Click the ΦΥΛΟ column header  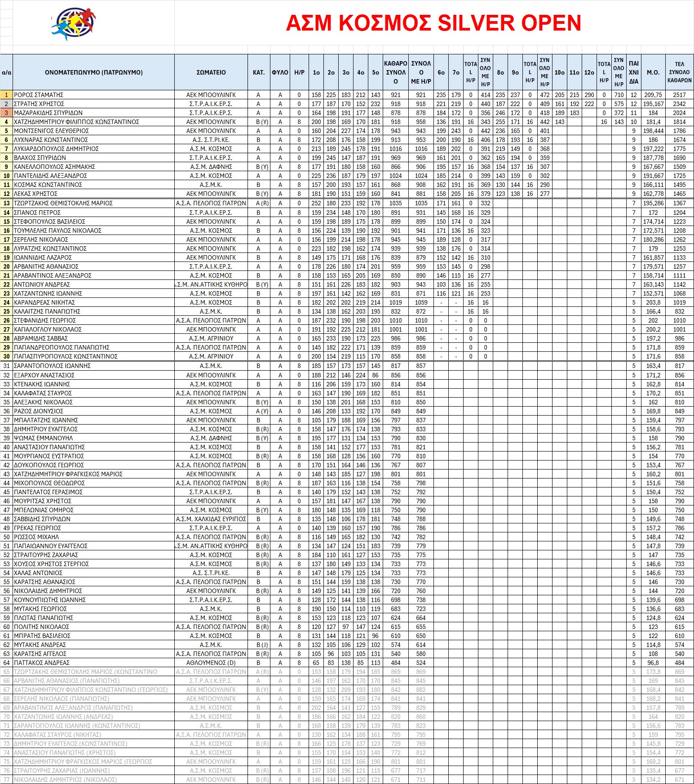click(280, 72)
